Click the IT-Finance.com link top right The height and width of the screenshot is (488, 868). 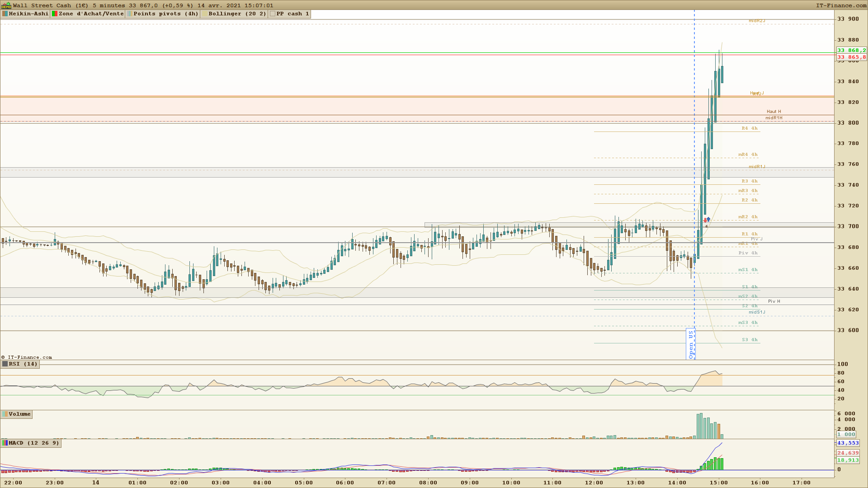pyautogui.click(x=841, y=5)
